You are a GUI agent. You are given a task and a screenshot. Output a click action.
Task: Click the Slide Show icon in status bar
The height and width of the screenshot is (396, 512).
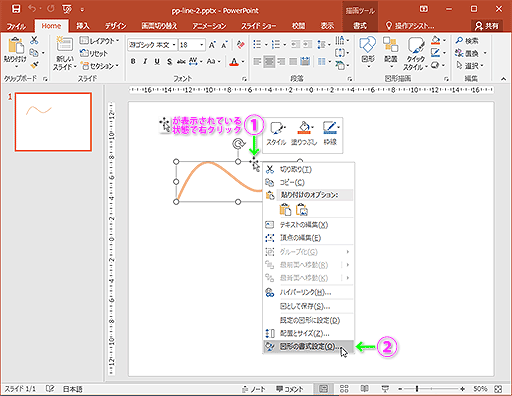point(385,389)
